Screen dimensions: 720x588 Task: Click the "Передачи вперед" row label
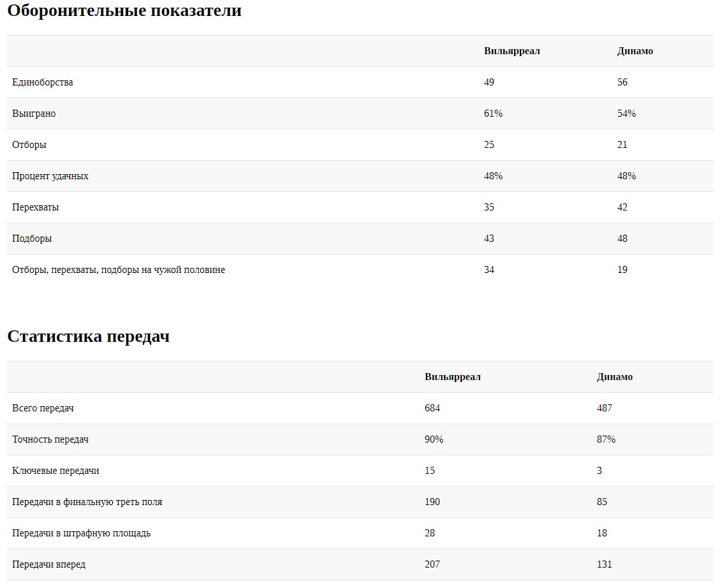pos(48,564)
